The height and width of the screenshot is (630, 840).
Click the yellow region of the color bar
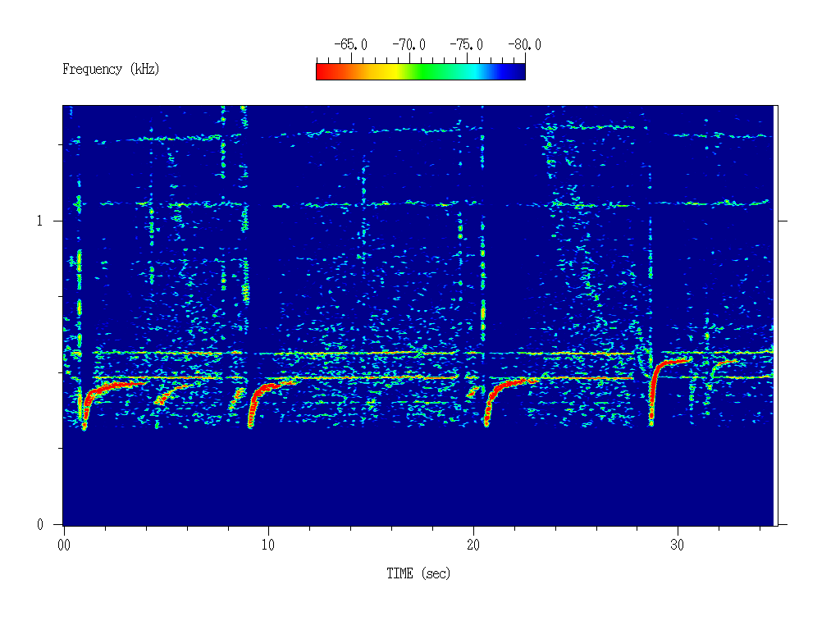[392, 72]
